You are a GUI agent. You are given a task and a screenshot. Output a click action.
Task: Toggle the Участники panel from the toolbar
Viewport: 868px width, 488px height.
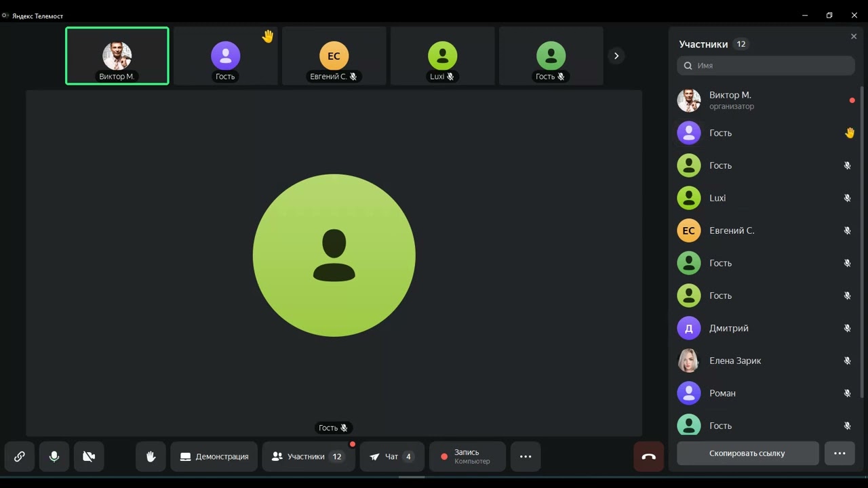[309, 457]
